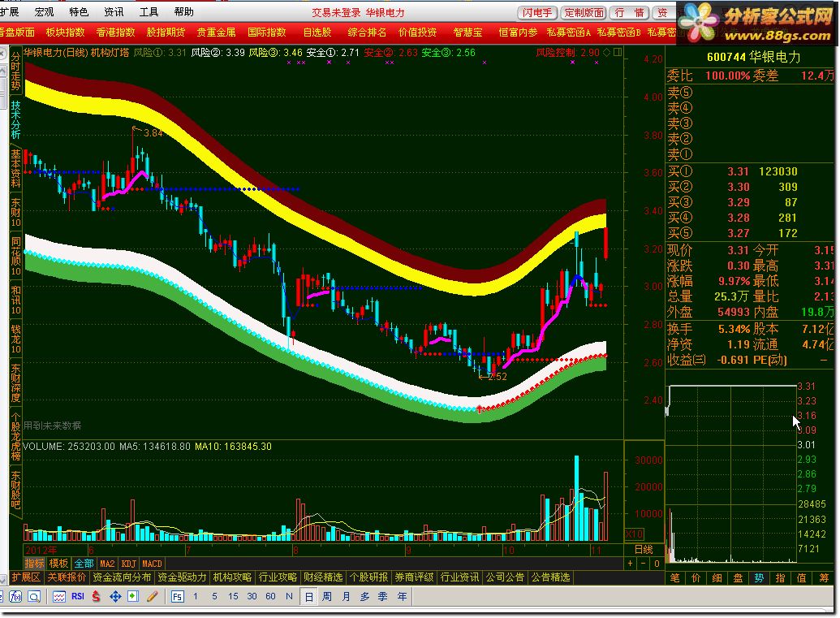Image resolution: width=840 pixels, height=618 pixels.
Task: Open the indicator wave-chart icon
Action: tap(59, 597)
